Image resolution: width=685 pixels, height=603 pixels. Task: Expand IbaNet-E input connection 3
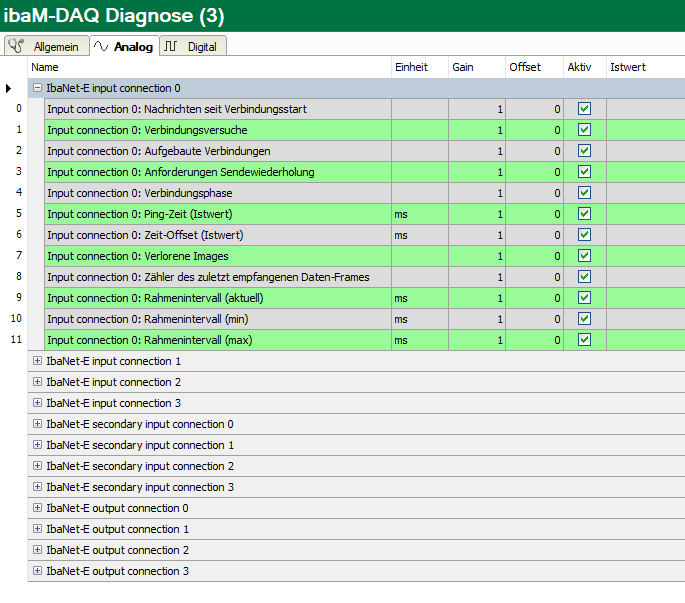[x=38, y=403]
